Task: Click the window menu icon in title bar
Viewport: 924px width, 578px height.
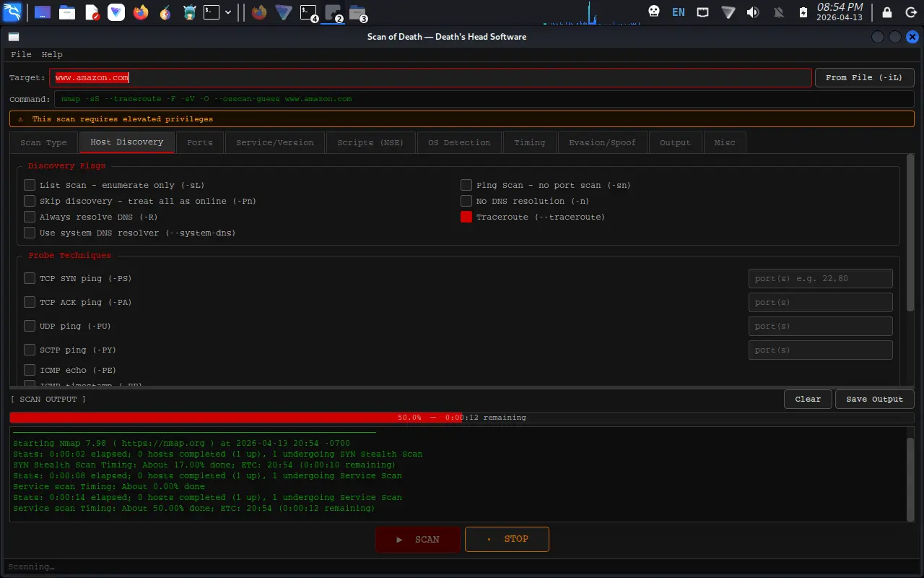Action: coord(13,37)
